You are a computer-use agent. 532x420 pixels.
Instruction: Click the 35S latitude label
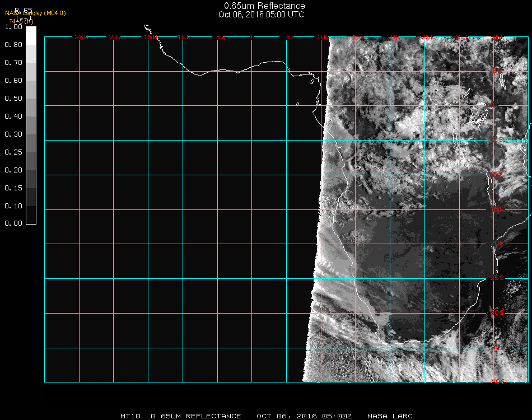click(498, 347)
